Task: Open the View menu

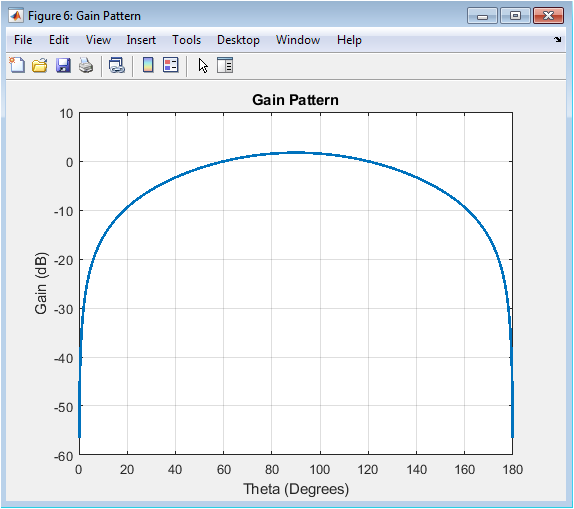Action: point(98,40)
